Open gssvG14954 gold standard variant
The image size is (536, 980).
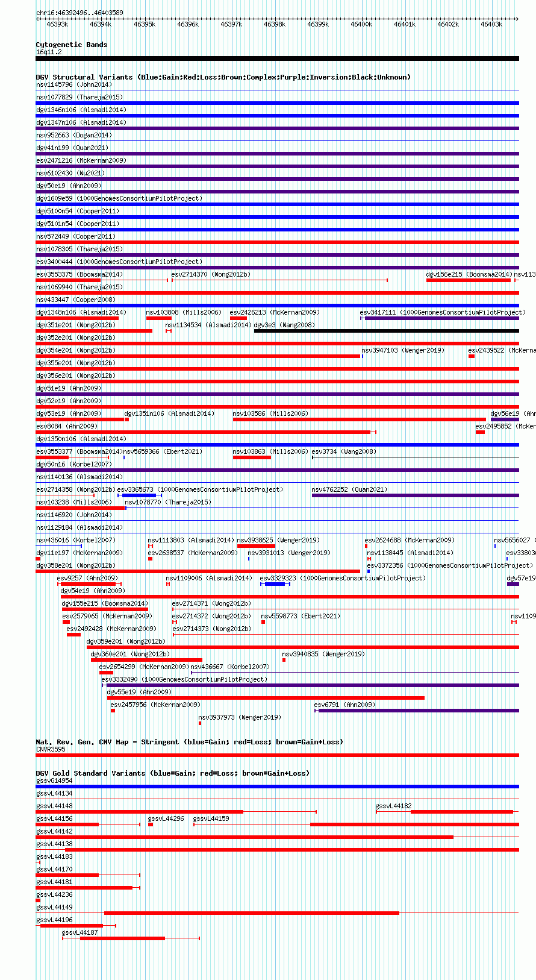tap(277, 787)
